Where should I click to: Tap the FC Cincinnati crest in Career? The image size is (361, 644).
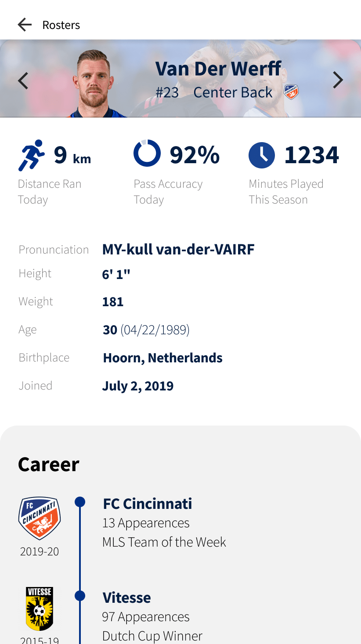pyautogui.click(x=40, y=518)
